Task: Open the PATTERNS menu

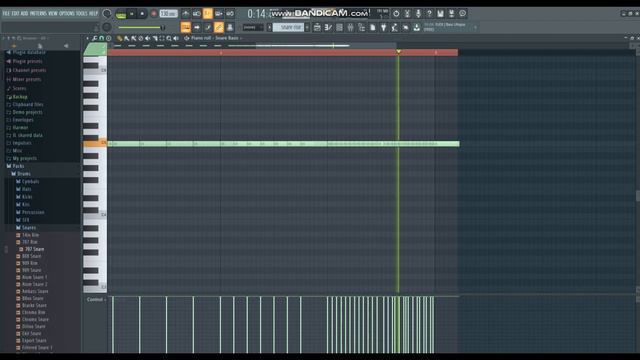Action: [38, 13]
